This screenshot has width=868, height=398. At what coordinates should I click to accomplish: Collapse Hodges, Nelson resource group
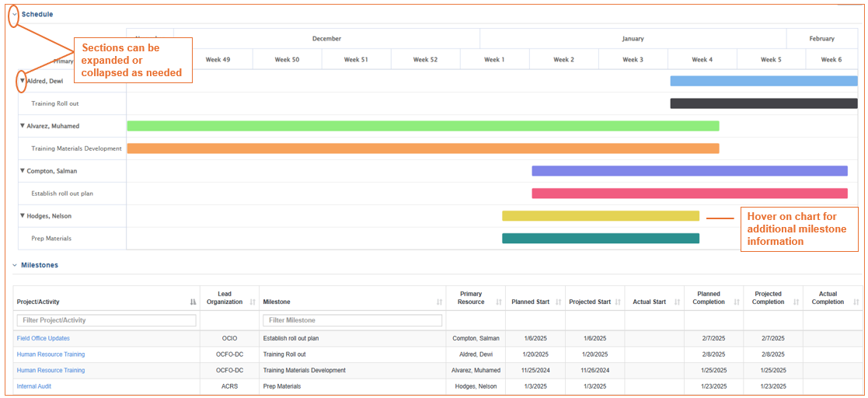tap(22, 216)
